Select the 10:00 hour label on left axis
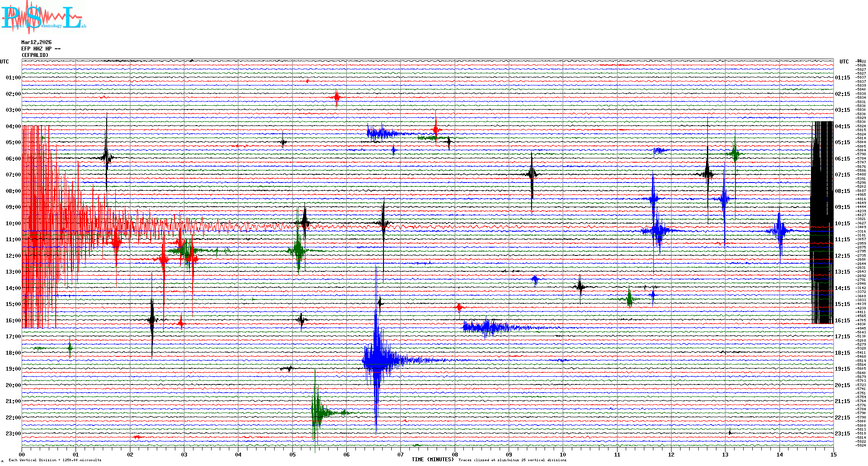 (x=13, y=224)
